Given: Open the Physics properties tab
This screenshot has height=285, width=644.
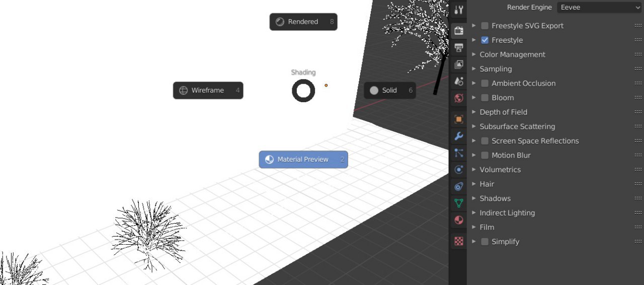Looking at the screenshot, I should (458, 170).
